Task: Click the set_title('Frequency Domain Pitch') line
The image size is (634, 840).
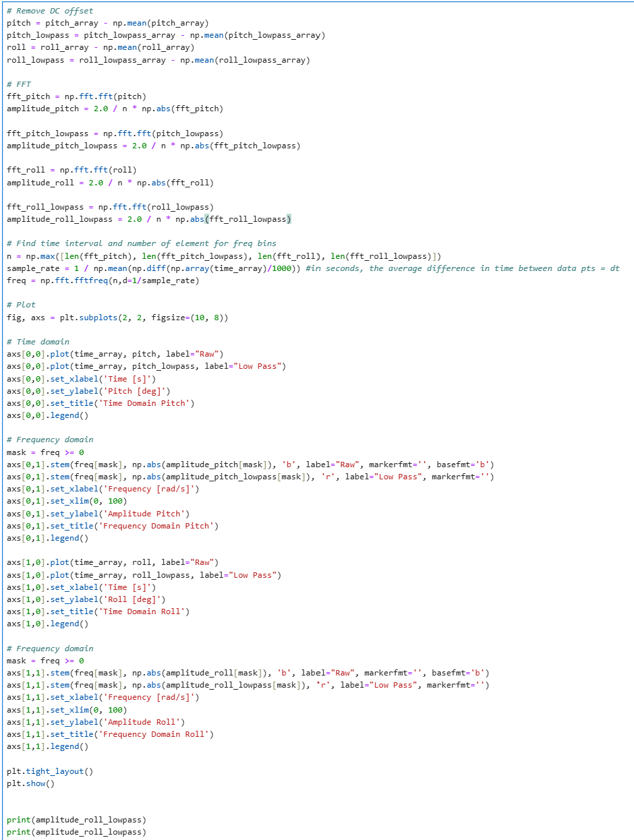Action: coord(113,526)
